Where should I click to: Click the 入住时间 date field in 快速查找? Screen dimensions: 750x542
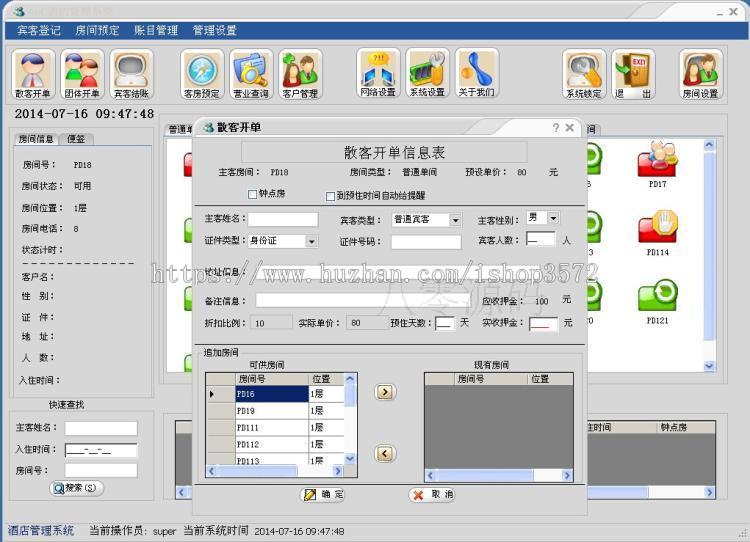click(x=101, y=450)
